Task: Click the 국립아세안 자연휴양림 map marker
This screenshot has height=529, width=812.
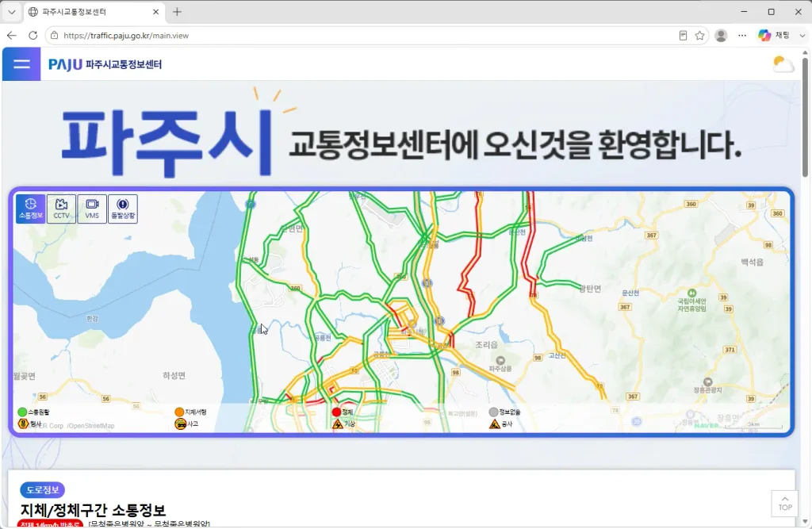Action: point(691,293)
